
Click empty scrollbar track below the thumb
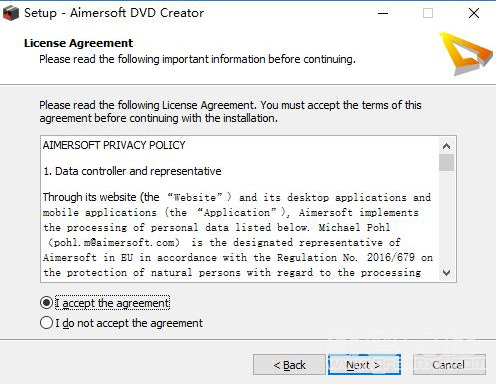pyautogui.click(x=446, y=218)
